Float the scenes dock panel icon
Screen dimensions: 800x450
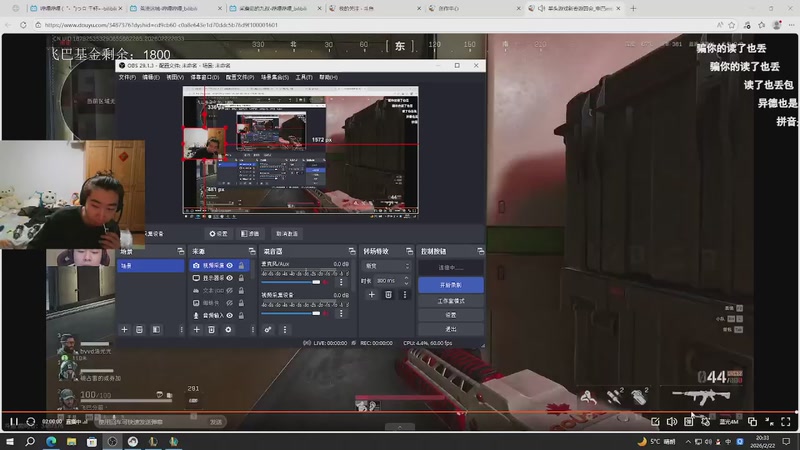[181, 251]
